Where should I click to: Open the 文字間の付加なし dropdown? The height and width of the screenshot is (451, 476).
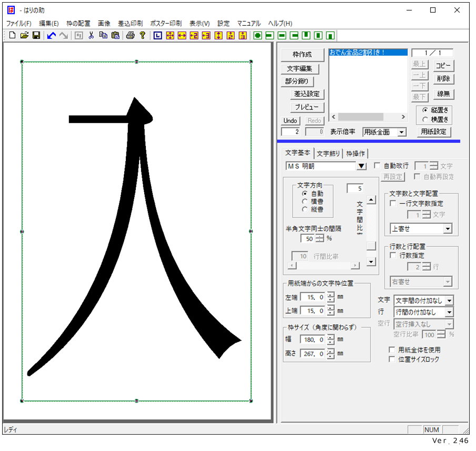tap(449, 301)
